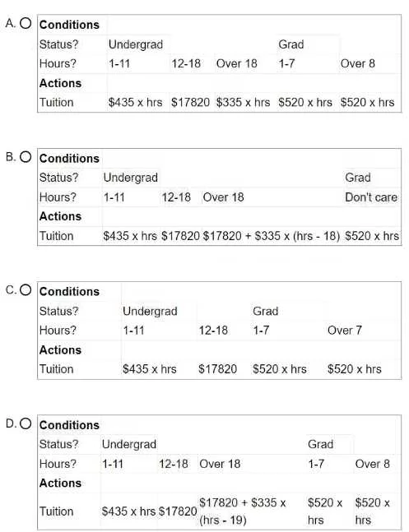Click 'Actions' header in table B
409x532 pixels.
tap(60, 216)
